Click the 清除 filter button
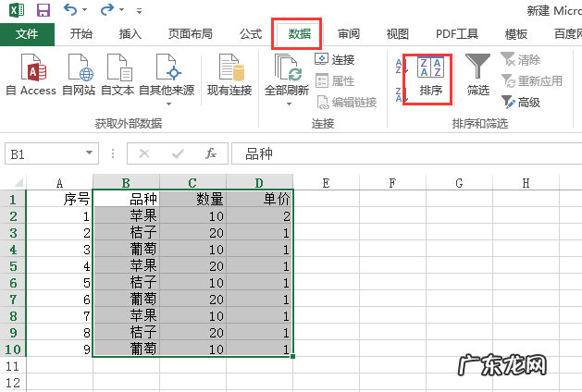This screenshot has width=582, height=392. [x=520, y=59]
